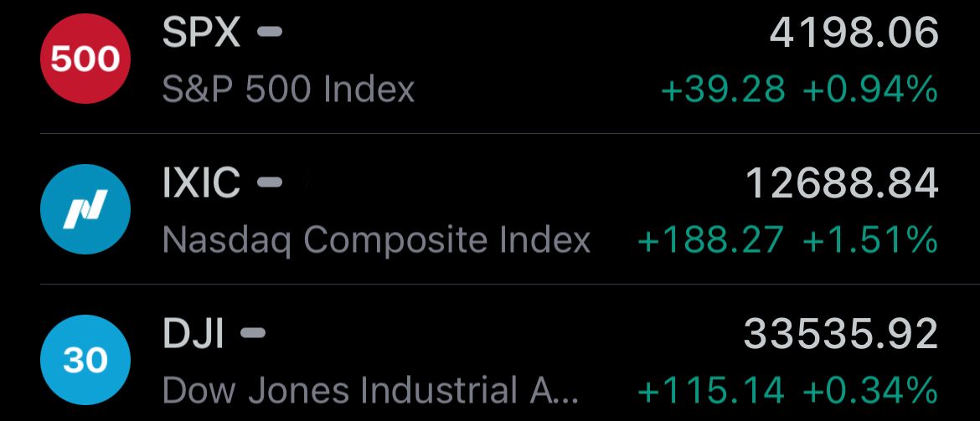980x421 pixels.
Task: Select the S&P 500 Index name
Action: pos(288,90)
